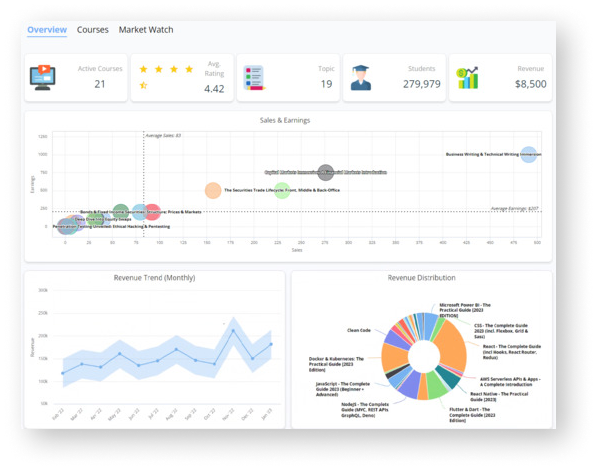
Task: Click the Topic checklist icon
Action: coord(254,78)
